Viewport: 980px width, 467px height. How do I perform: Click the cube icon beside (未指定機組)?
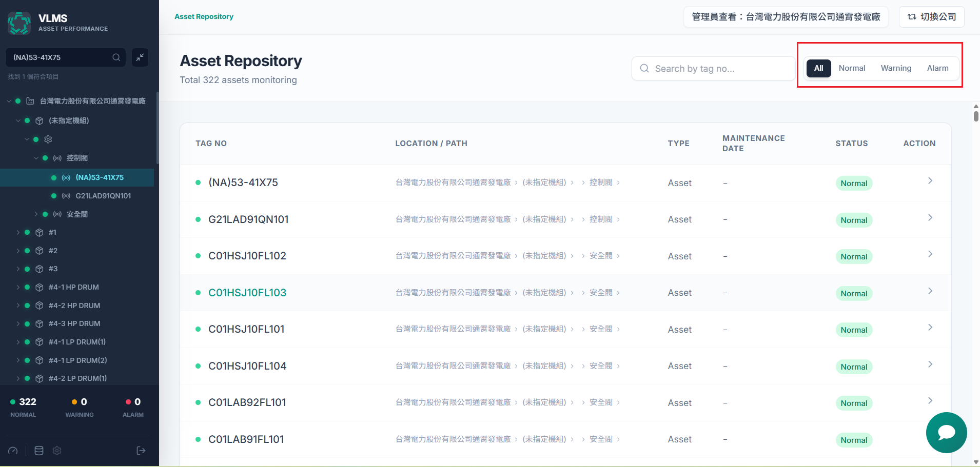coord(40,120)
